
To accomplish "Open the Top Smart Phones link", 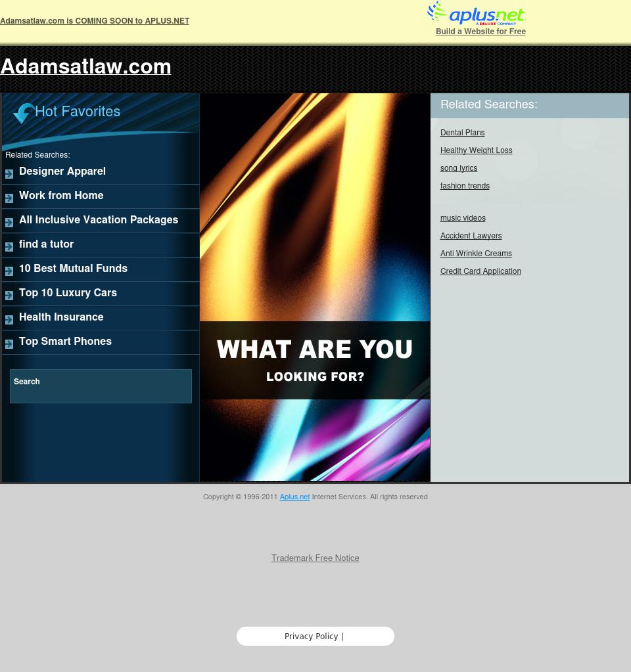I will tap(65, 342).
